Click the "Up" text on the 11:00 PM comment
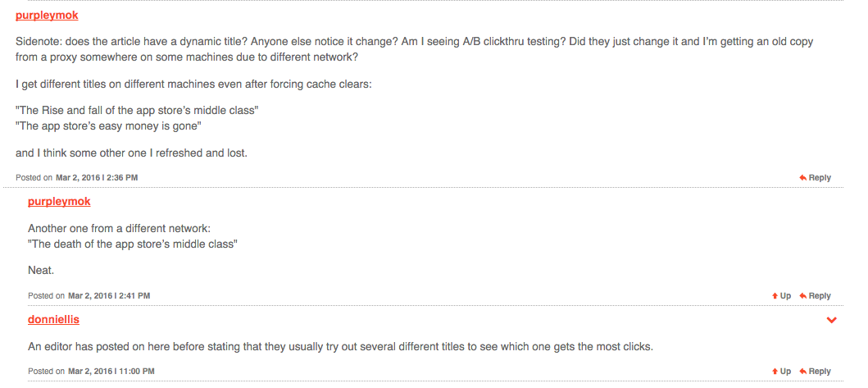Image resolution: width=868 pixels, height=388 pixels. [x=785, y=372]
